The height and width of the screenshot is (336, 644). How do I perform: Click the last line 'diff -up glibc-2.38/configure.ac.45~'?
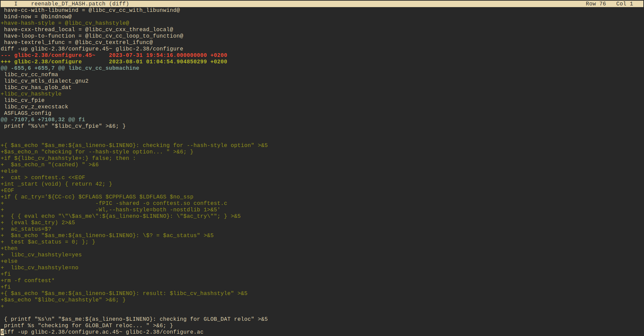click(x=102, y=332)
